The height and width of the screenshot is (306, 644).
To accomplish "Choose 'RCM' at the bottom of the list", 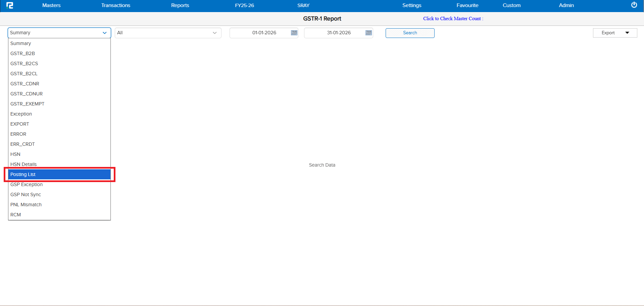I will [x=15, y=215].
